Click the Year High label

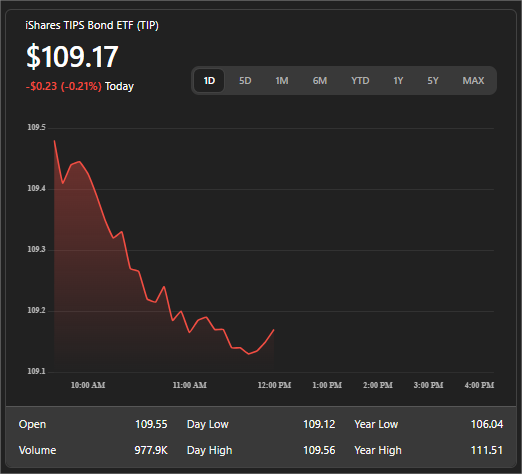click(x=378, y=451)
